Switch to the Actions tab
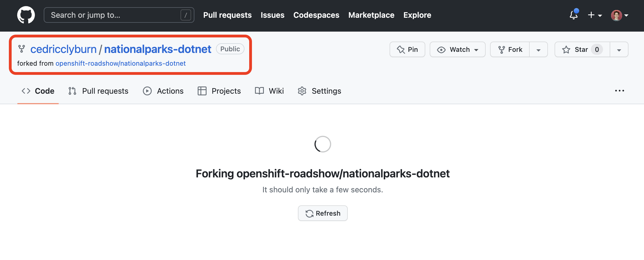This screenshot has height=260, width=644. [x=163, y=91]
